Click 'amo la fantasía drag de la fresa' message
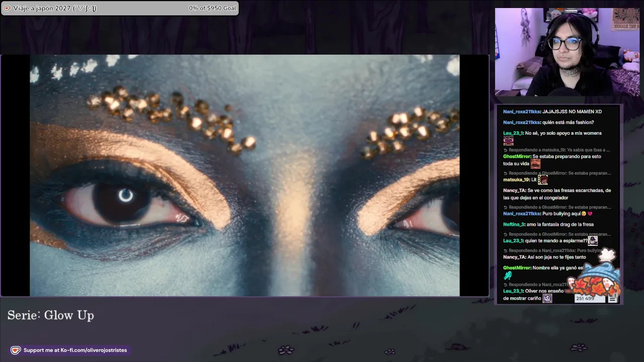644x362 pixels. click(x=560, y=224)
